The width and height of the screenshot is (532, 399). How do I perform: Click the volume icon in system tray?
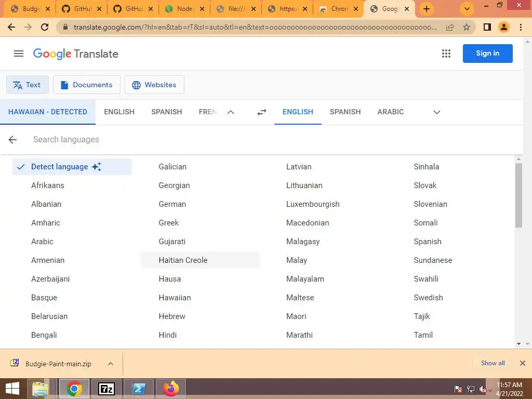tap(484, 389)
